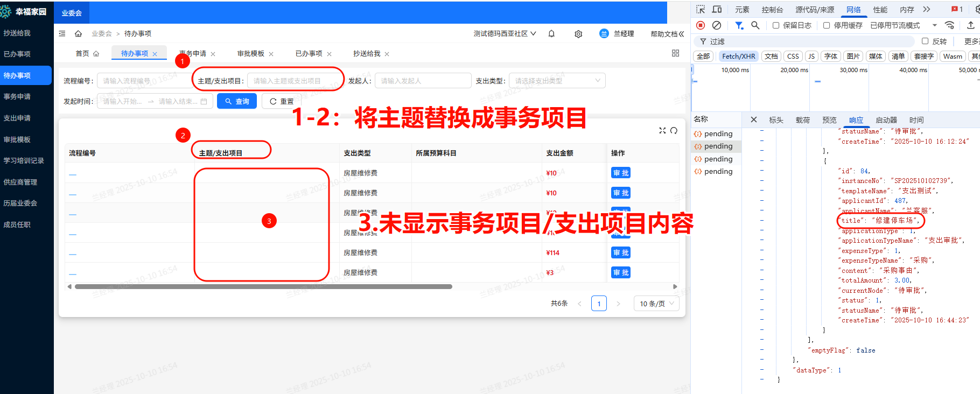Select the second pending request
Image resolution: width=980 pixels, height=394 pixels.
coord(718,146)
